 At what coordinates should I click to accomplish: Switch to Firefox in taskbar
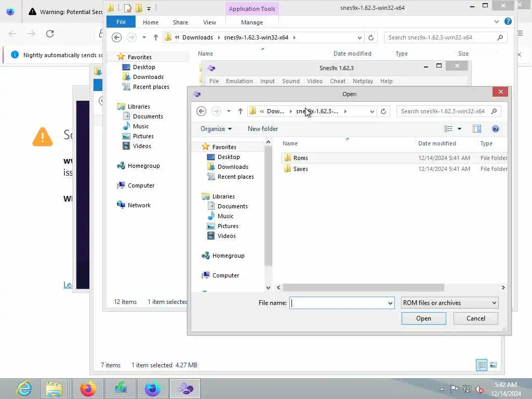pyautogui.click(x=88, y=389)
